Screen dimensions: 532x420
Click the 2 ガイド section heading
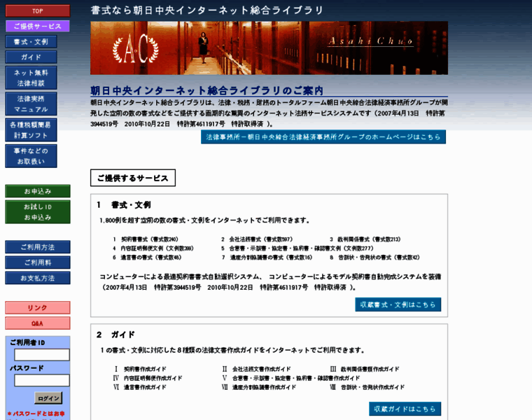pyautogui.click(x=115, y=335)
